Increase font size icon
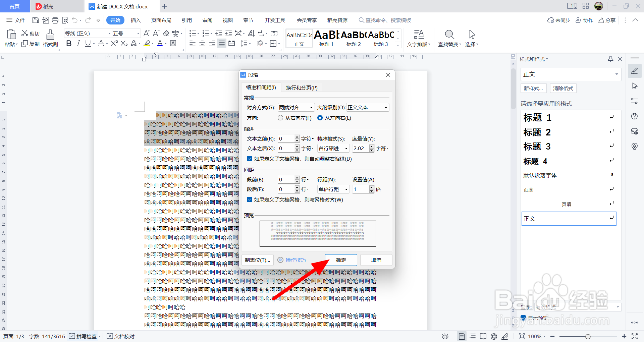This screenshot has width=644, height=342. click(x=147, y=33)
